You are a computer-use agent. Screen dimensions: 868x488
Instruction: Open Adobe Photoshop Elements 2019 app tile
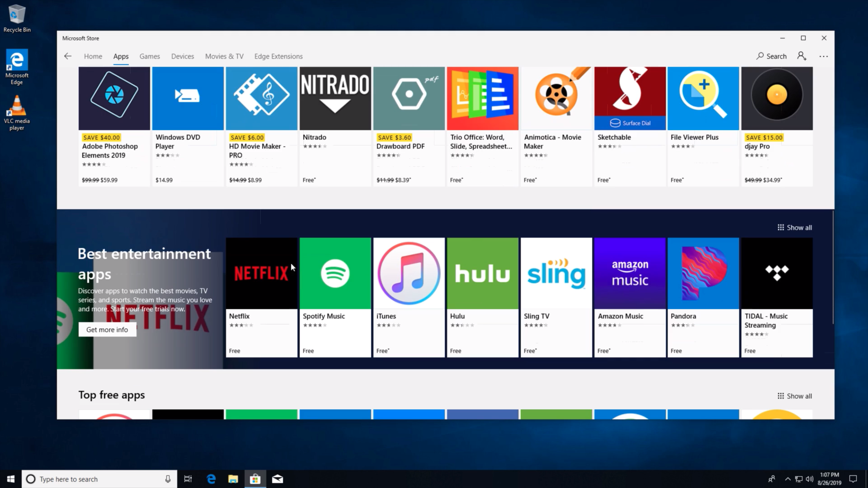click(x=114, y=127)
